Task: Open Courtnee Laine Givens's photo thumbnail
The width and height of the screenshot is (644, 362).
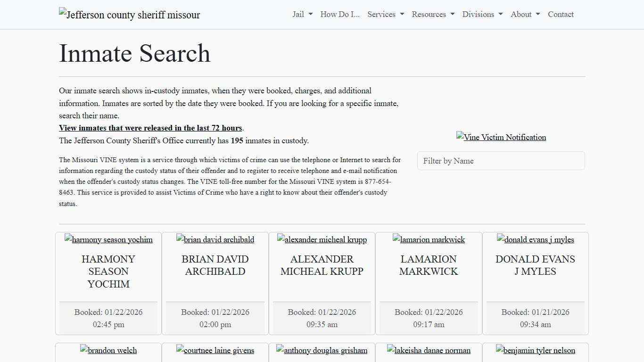Action: (x=215, y=350)
